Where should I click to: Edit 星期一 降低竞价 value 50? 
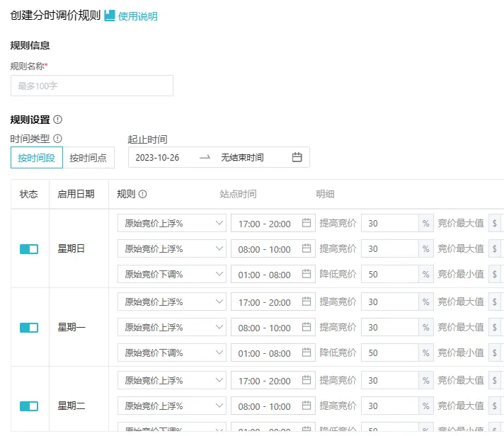[x=390, y=352]
